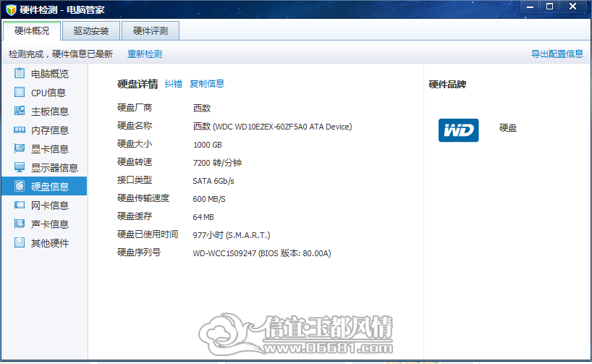Click the 接口类型 field label
This screenshot has height=364, width=592.
(135, 179)
